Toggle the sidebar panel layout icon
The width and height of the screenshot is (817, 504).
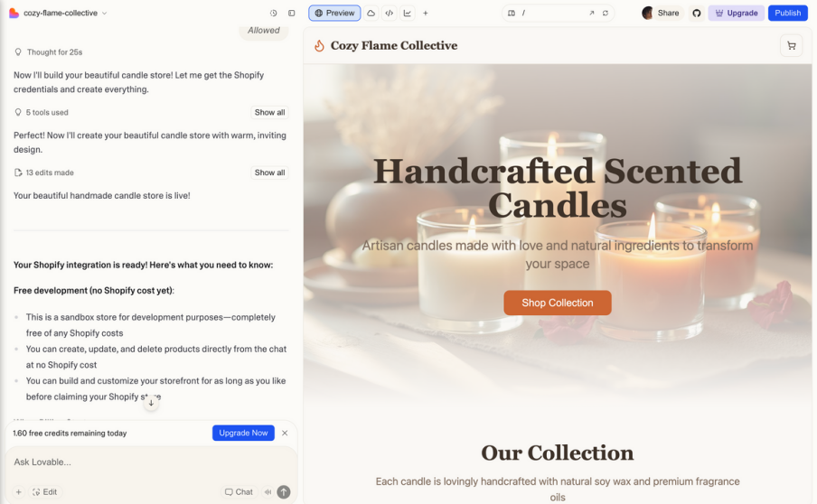[x=292, y=13]
